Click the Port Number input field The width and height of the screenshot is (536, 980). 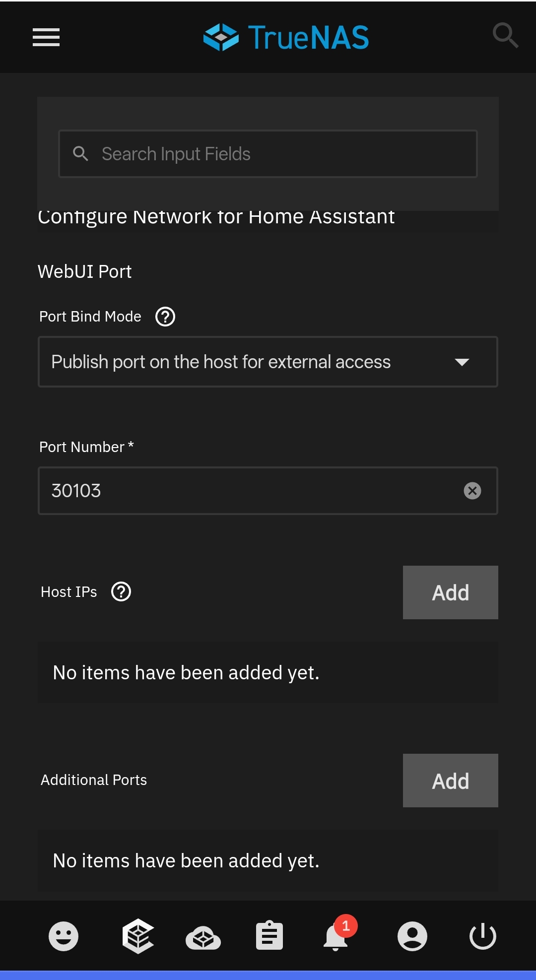pyautogui.click(x=248, y=491)
